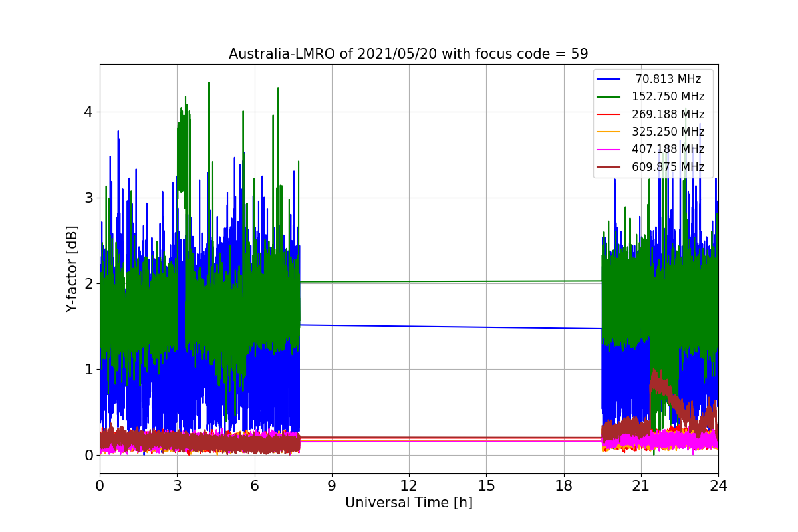Click the flat green line across the data gap

click(x=451, y=281)
